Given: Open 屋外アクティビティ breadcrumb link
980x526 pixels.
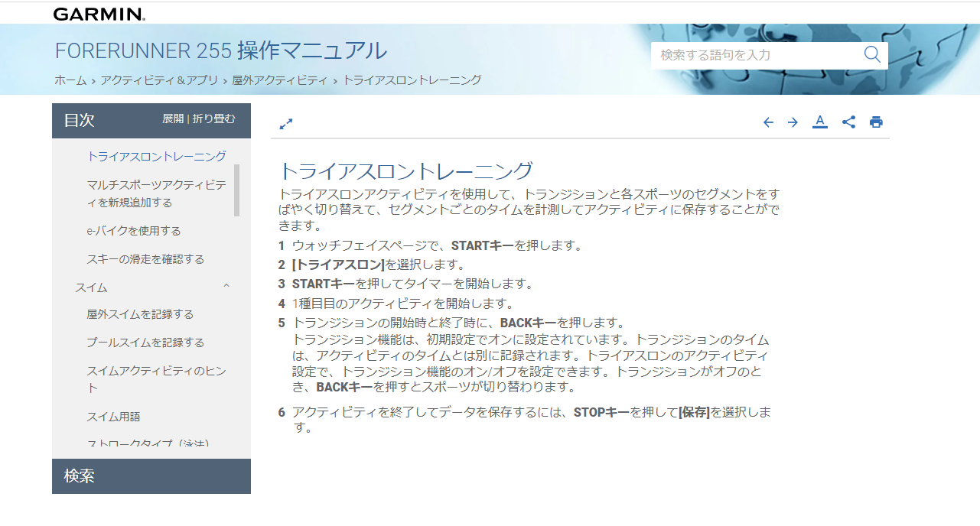Looking at the screenshot, I should [279, 80].
